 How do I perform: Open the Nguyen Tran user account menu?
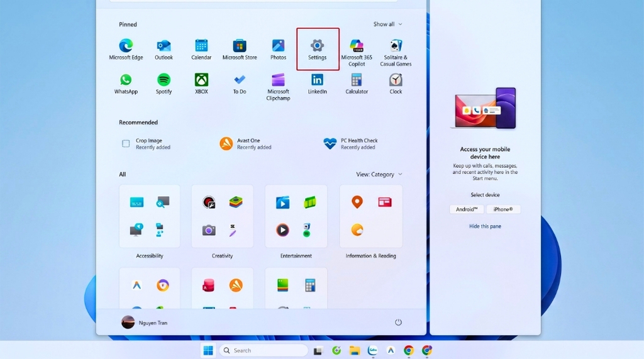click(144, 323)
